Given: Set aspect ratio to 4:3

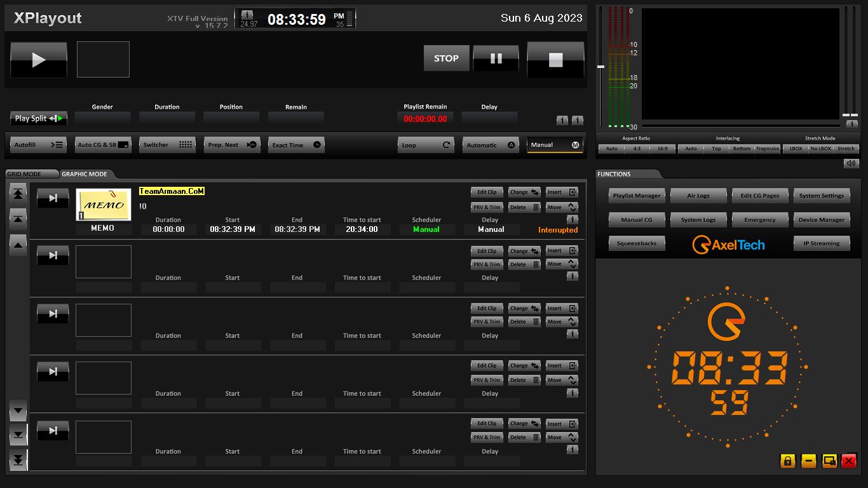Looking at the screenshot, I should coord(637,149).
